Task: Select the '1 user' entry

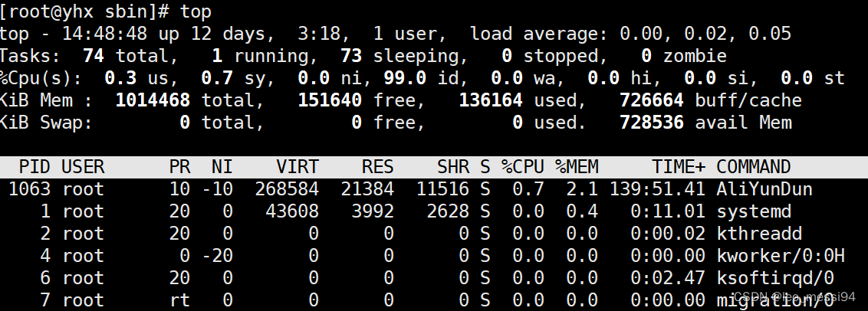Action: tap(409, 34)
